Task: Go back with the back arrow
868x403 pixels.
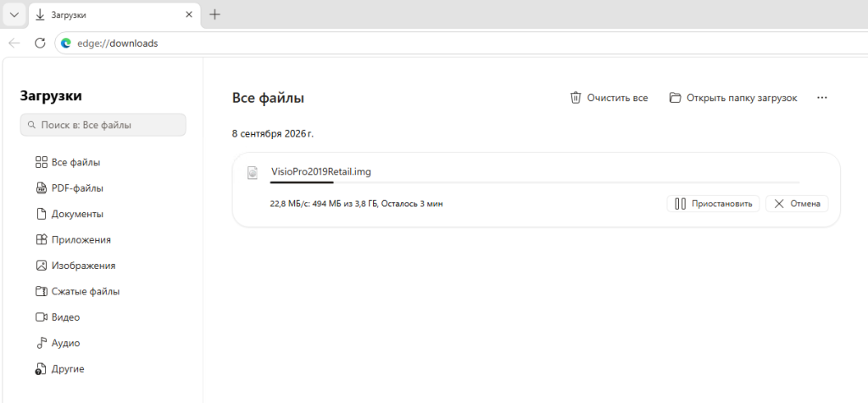Action: click(x=14, y=43)
